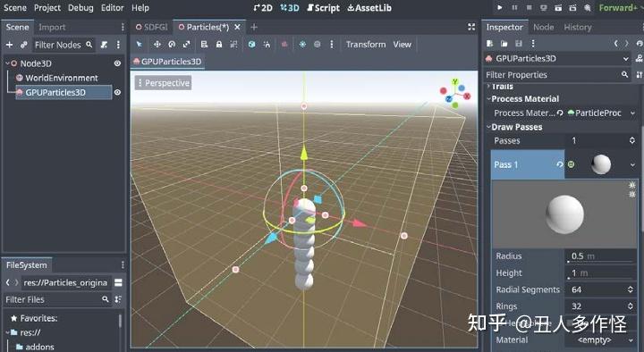Run the project with Play button
The width and height of the screenshot is (644, 352).
point(499,7)
